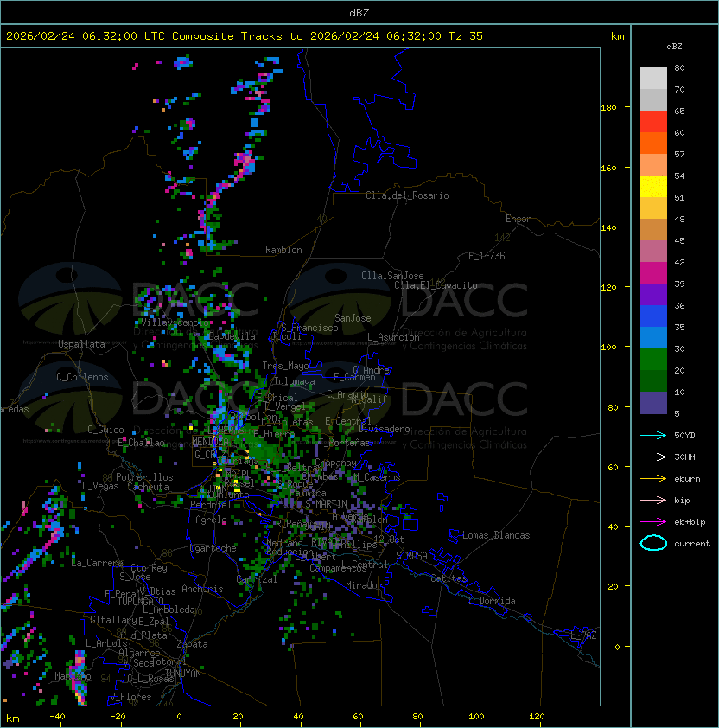Screen dimensions: 719x728
Task: Click the 'Villavicencio' map label
Action: click(175, 322)
